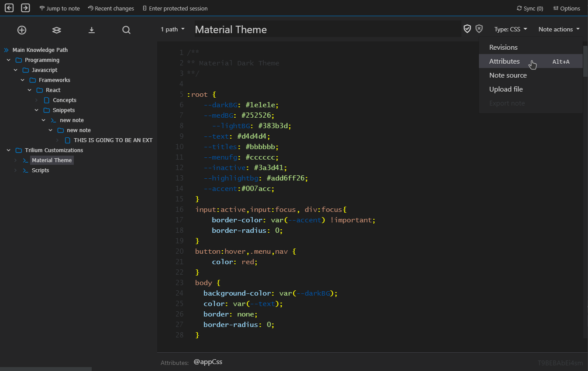Image resolution: width=588 pixels, height=371 pixels.
Task: Select Upload file from the menu
Action: [530, 89]
